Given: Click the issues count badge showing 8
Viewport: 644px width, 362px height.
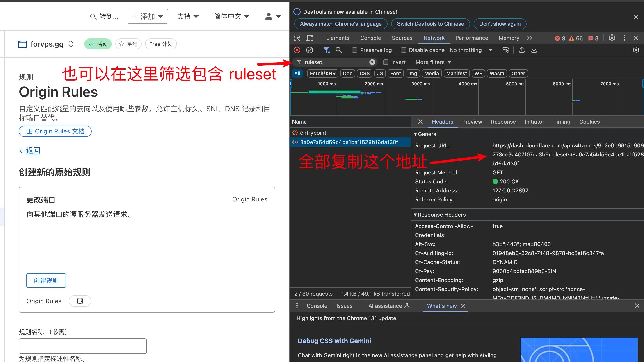Looking at the screenshot, I should (x=594, y=38).
